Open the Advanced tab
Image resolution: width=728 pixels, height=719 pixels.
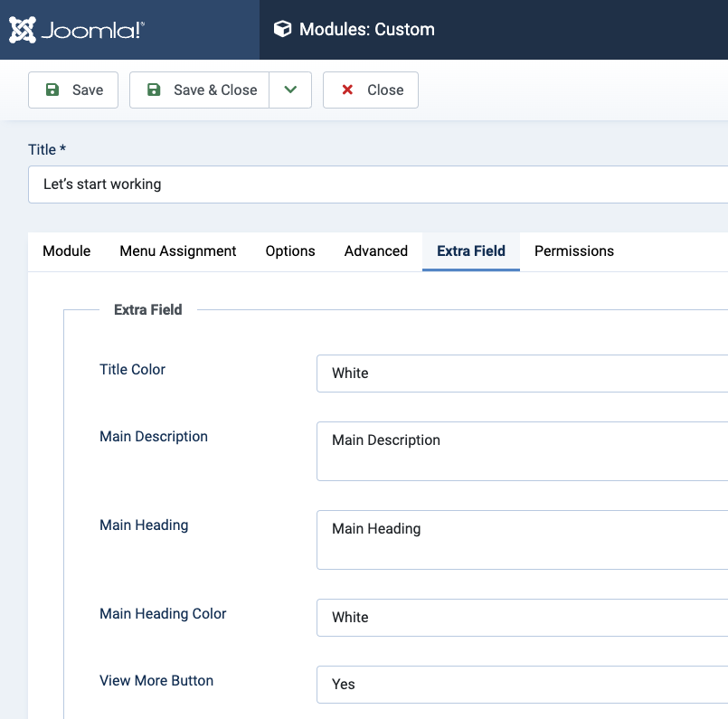click(376, 251)
